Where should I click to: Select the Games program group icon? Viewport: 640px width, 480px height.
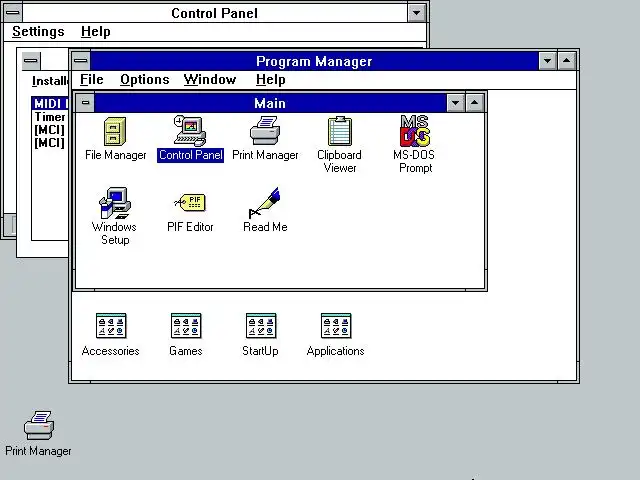pos(186,335)
